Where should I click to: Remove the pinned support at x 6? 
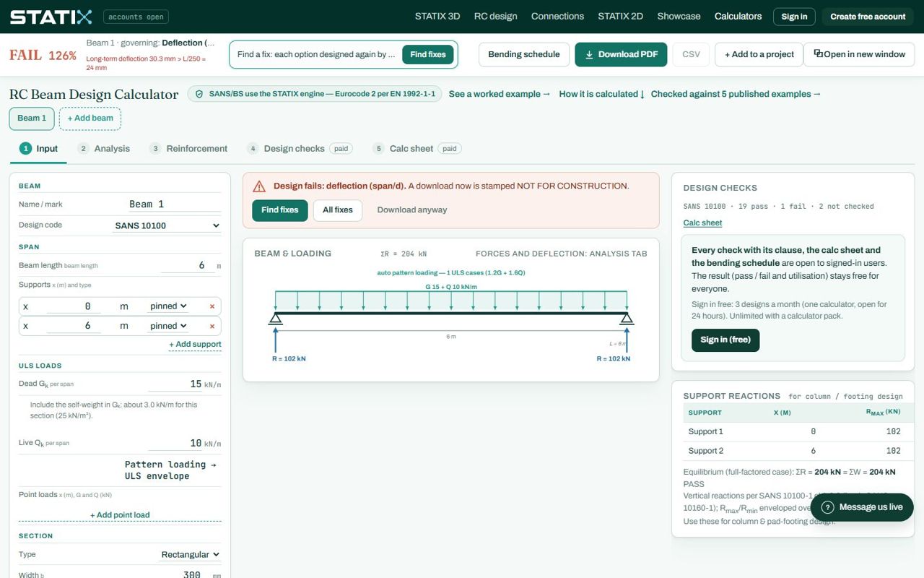(212, 326)
